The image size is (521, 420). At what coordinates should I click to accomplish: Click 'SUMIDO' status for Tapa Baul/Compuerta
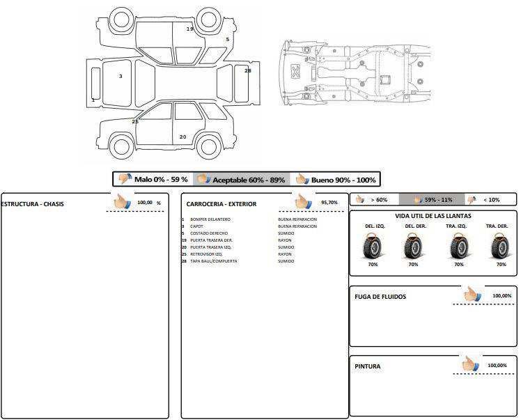click(x=286, y=261)
